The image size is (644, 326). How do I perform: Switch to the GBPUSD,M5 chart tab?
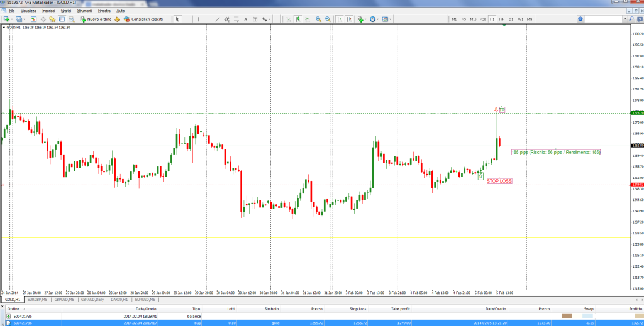tap(64, 300)
